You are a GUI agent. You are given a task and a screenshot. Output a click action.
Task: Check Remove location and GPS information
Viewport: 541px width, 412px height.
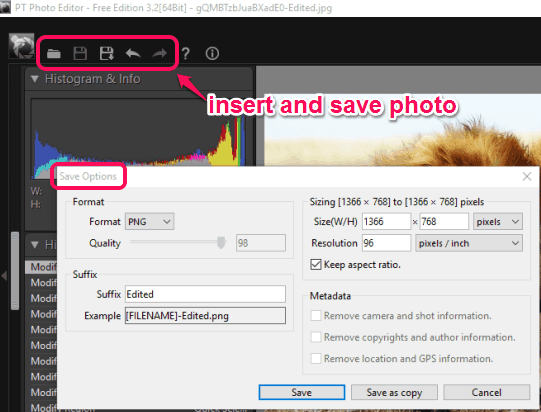coord(316,359)
